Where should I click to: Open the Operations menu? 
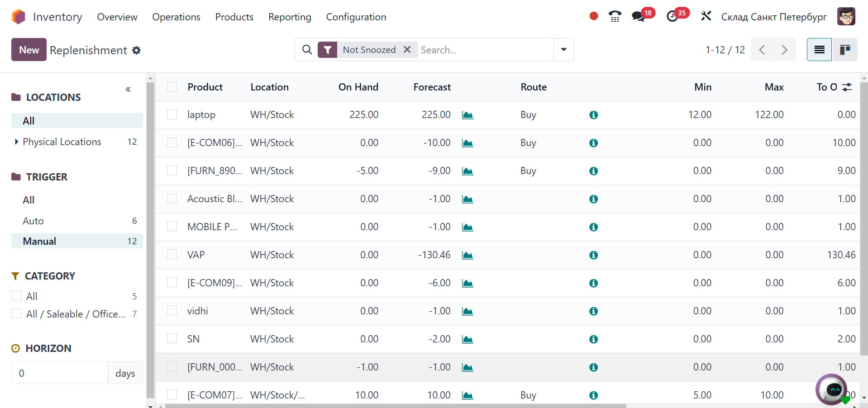[x=176, y=17]
